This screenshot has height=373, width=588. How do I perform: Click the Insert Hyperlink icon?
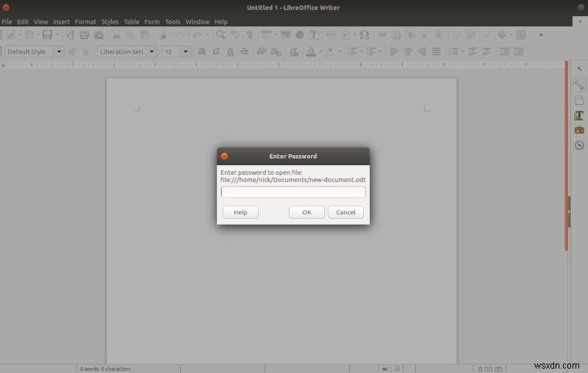click(382, 35)
